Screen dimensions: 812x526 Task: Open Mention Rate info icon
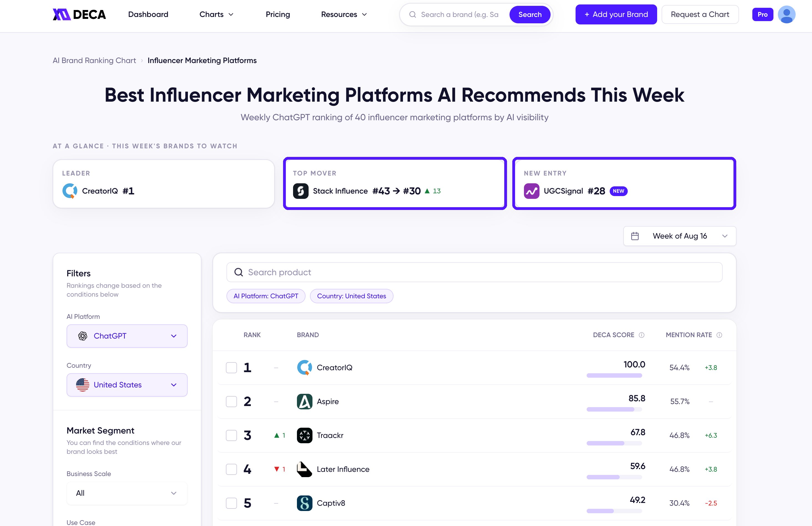(x=719, y=335)
